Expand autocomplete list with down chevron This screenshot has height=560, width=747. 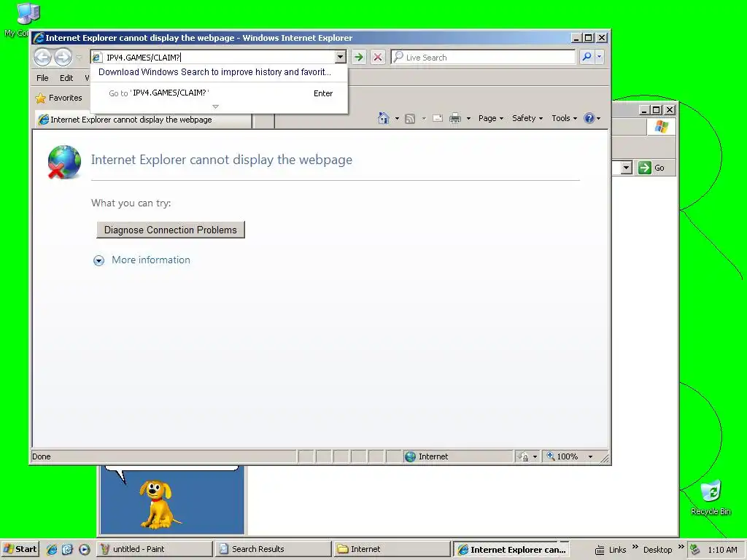(215, 106)
